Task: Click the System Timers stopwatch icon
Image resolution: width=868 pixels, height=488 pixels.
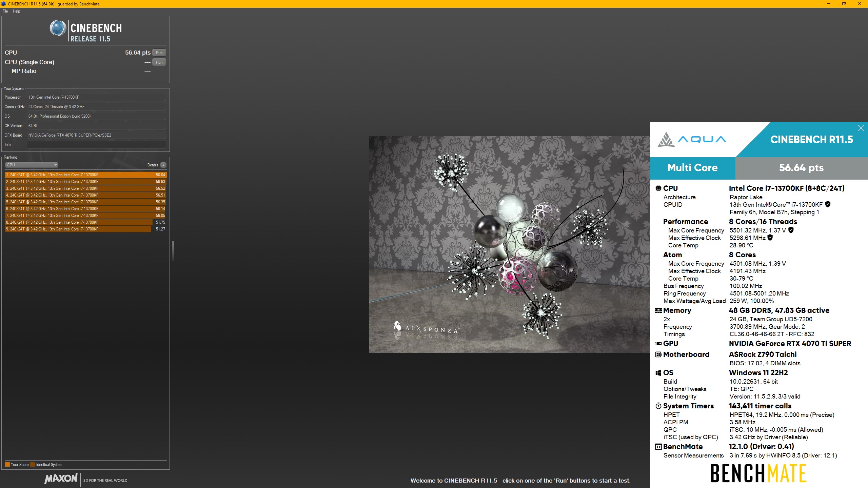Action: coord(658,406)
